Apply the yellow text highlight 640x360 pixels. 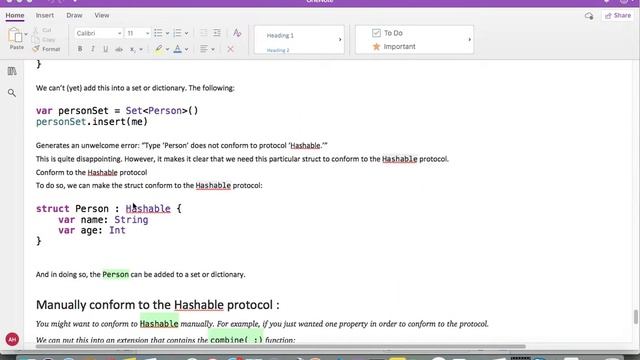158,49
